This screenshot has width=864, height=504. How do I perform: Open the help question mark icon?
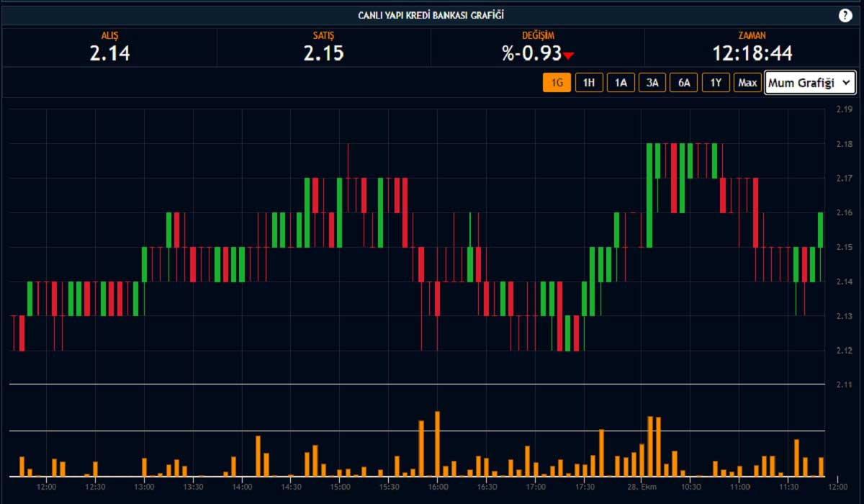(x=845, y=16)
